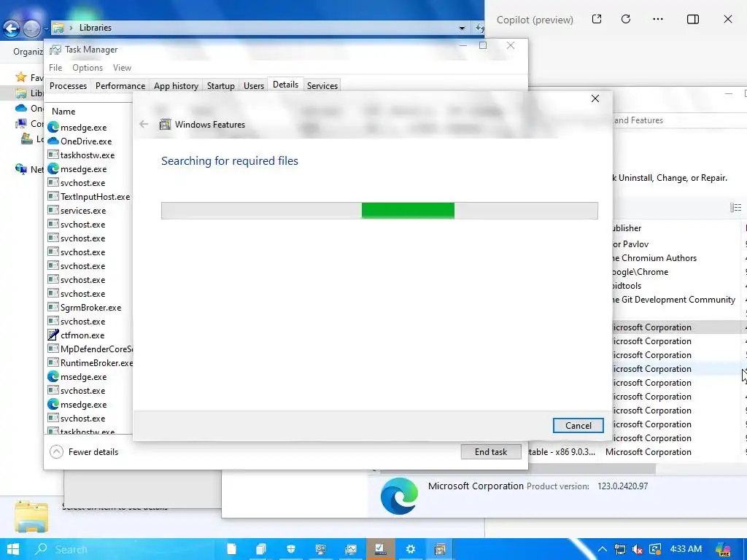Image resolution: width=747 pixels, height=560 pixels.
Task: Go back using Windows Features back arrow
Action: click(x=144, y=124)
